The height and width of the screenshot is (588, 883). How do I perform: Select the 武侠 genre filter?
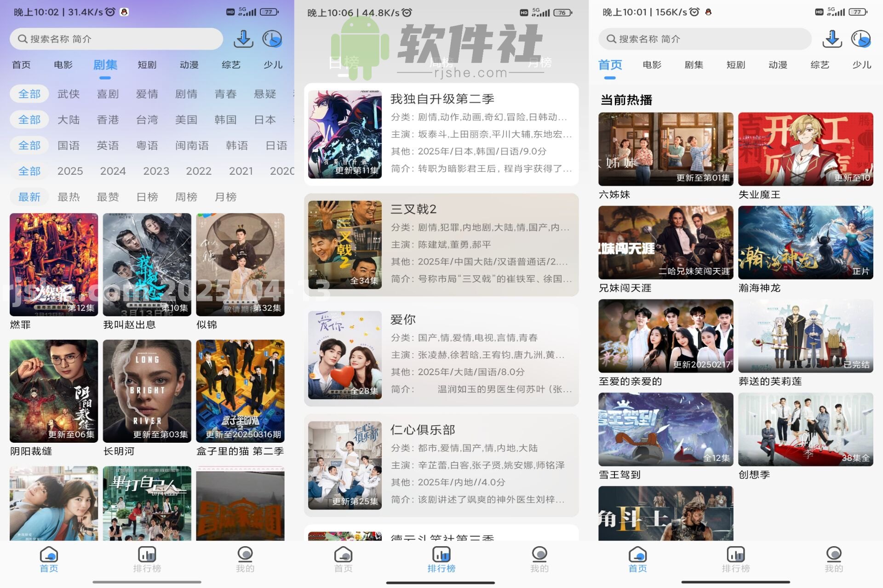(68, 94)
